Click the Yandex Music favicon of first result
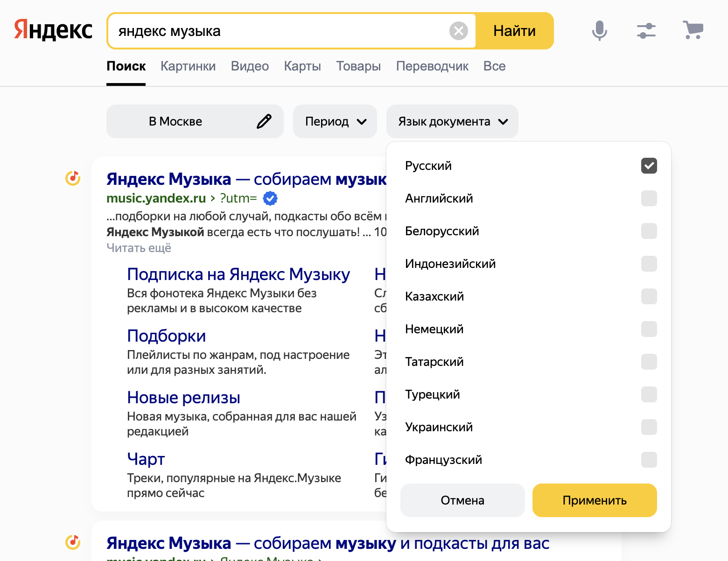728x561 pixels. 73,178
